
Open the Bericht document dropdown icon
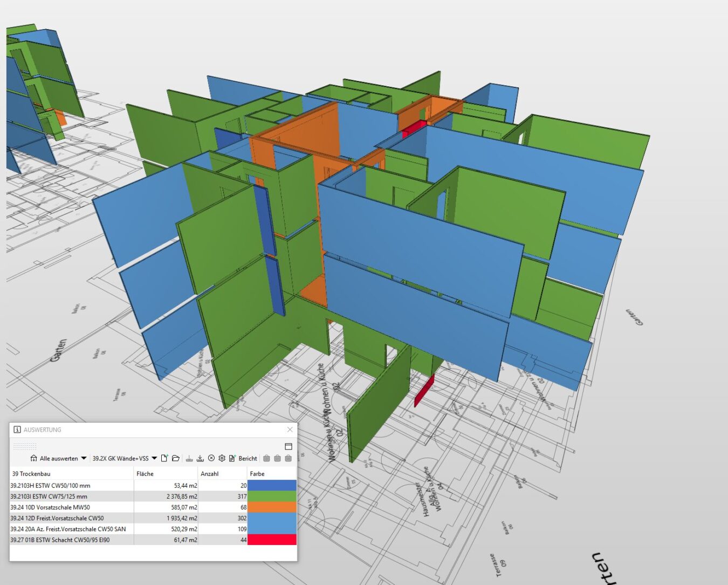tap(232, 458)
